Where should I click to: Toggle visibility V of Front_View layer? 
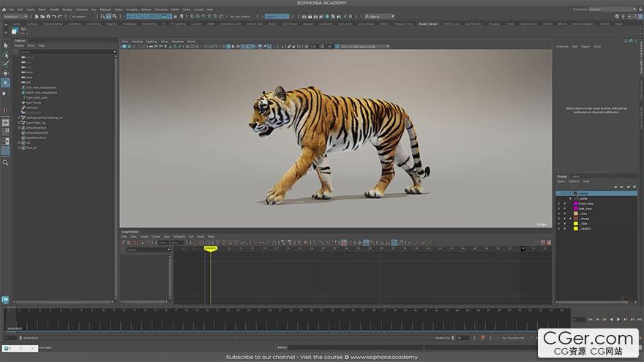pos(558,203)
